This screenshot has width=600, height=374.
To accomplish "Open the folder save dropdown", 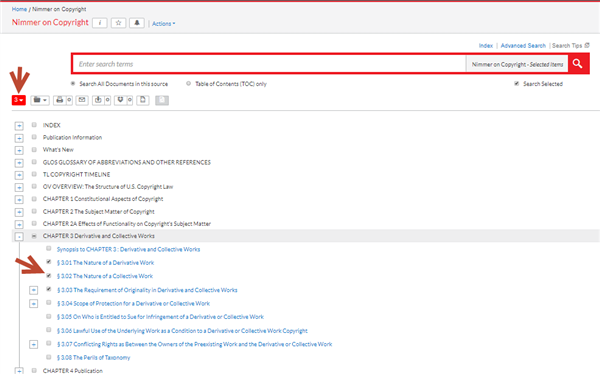I will [40, 100].
